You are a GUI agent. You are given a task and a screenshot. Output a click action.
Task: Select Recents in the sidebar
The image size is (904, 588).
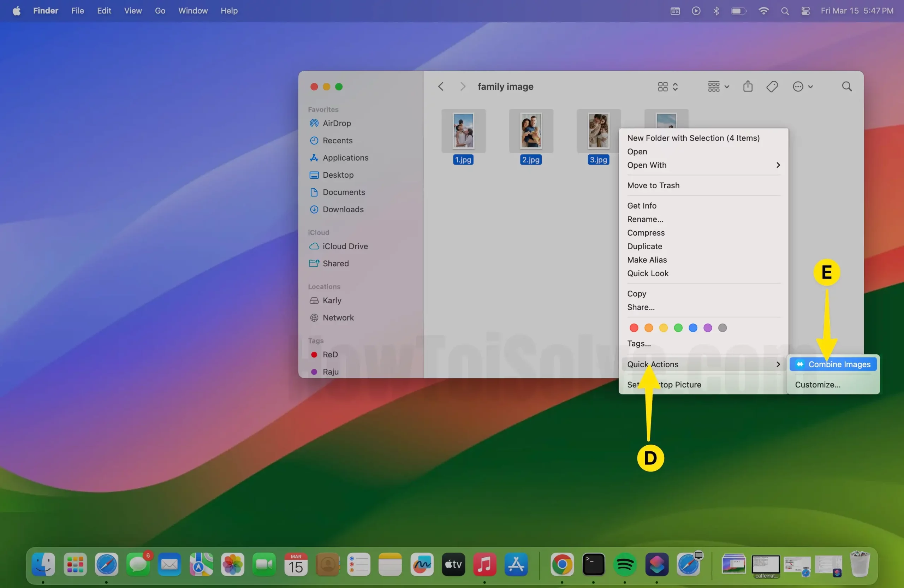click(x=331, y=141)
